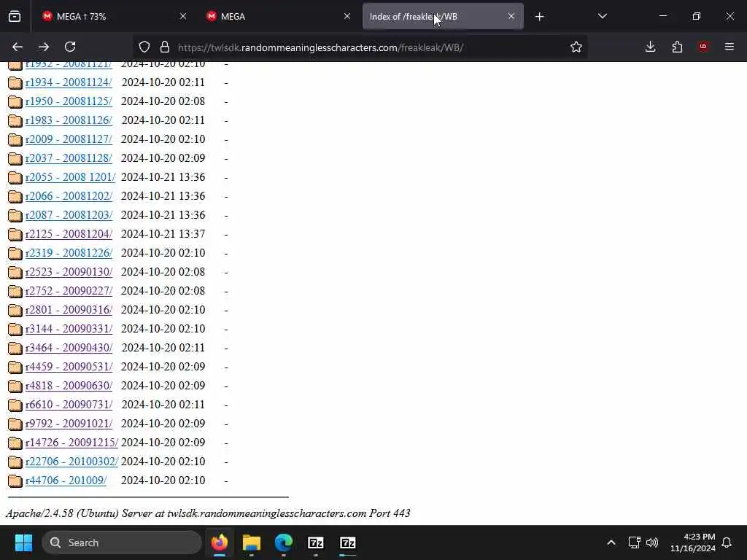
Task: Show site security padlock info
Action: (x=165, y=47)
